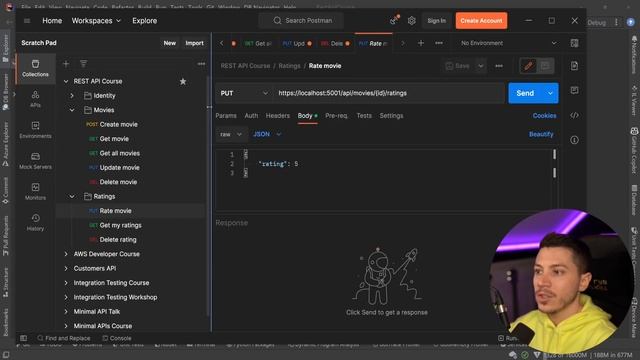Open the Send options arrow
The image size is (640, 360).
click(x=550, y=93)
